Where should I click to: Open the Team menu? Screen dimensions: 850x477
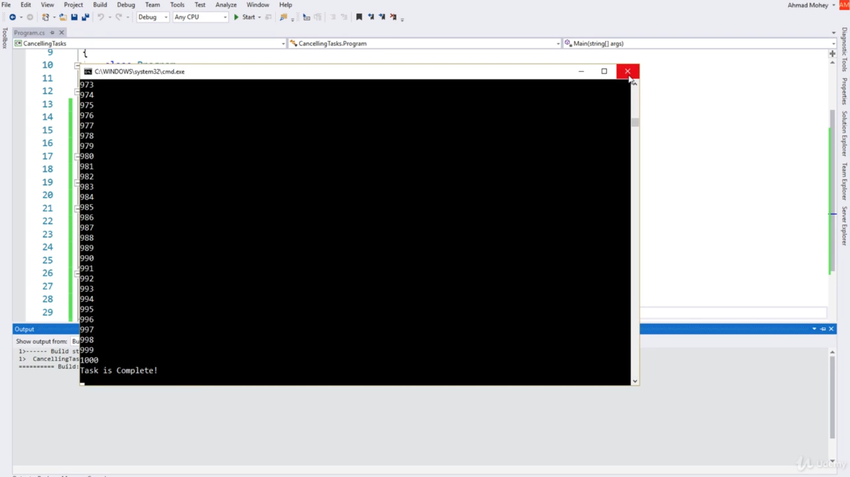[x=152, y=5]
